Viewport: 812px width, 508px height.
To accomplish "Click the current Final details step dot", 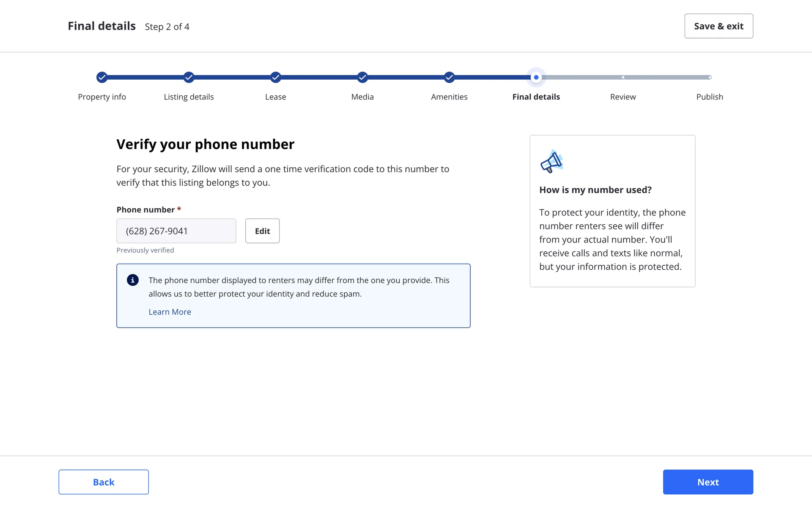I will 536,77.
